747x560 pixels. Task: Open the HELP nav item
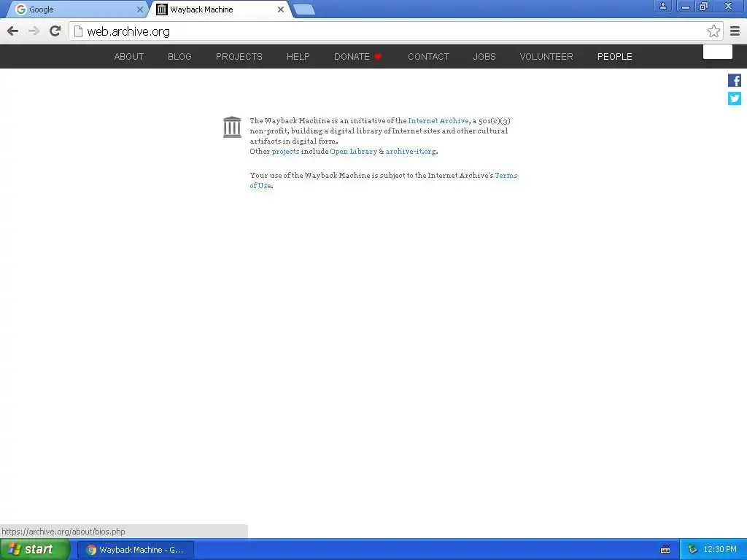coord(298,57)
